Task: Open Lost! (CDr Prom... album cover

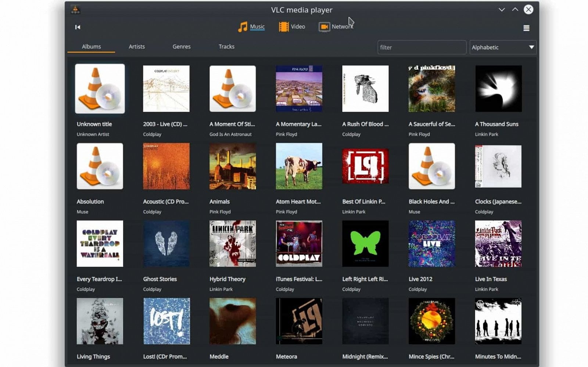Action: click(x=166, y=321)
